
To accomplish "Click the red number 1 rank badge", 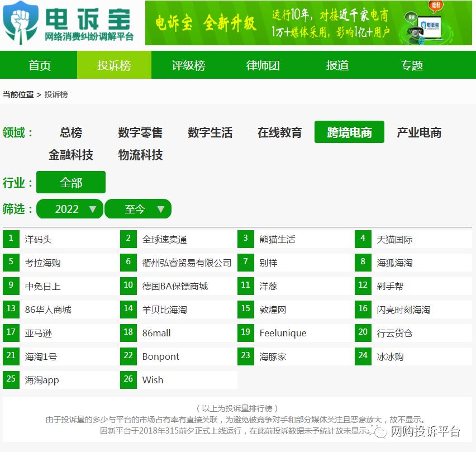I will point(11,239).
